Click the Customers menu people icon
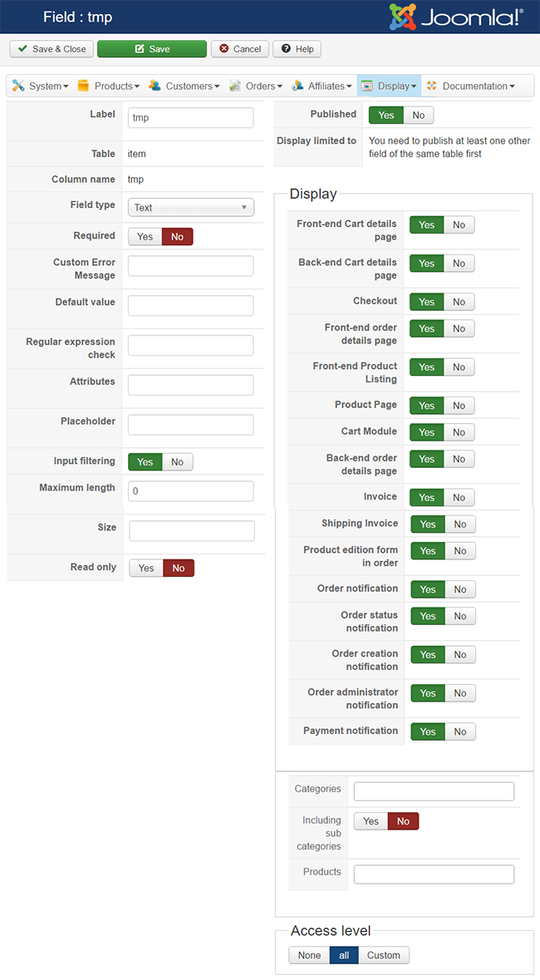The image size is (540, 980). (x=155, y=86)
